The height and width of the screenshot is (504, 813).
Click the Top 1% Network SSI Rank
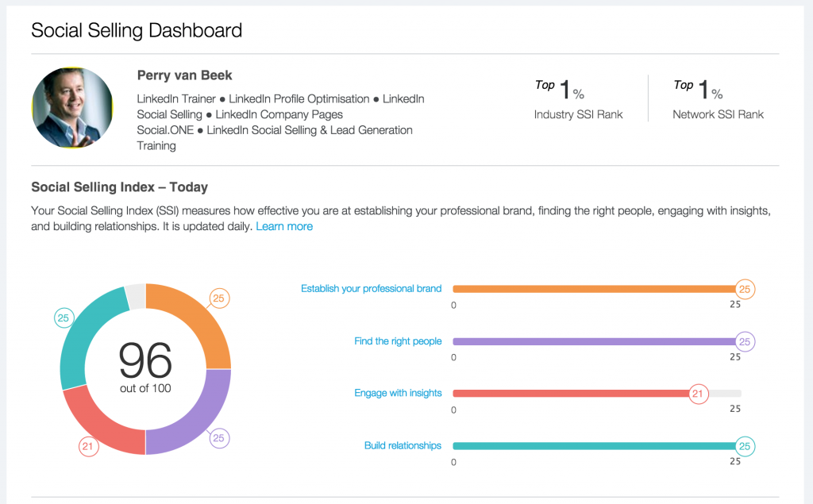click(718, 99)
